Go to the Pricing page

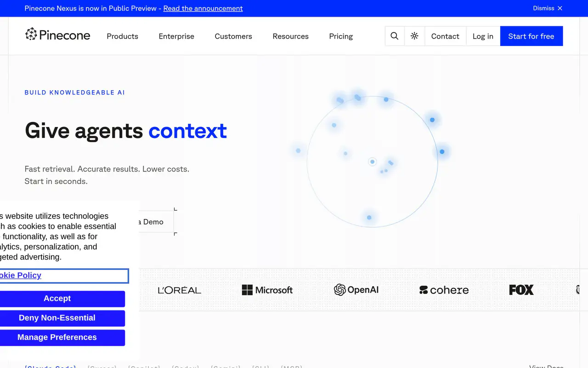click(341, 36)
